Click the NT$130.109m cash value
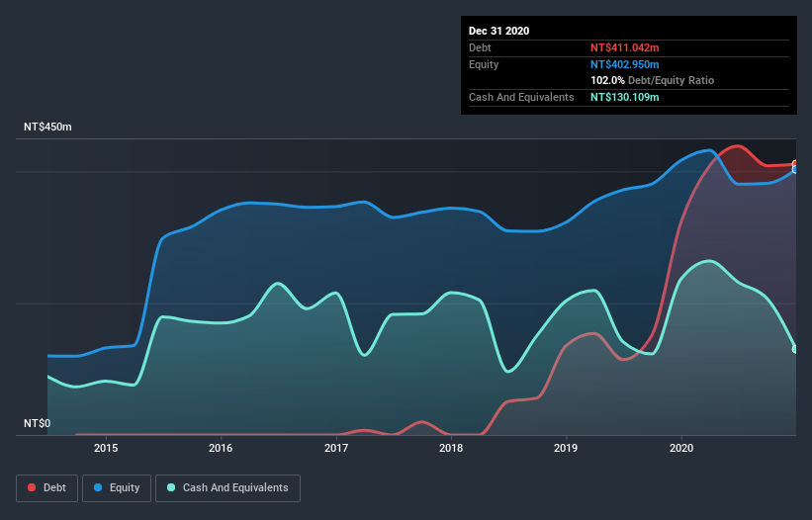The width and height of the screenshot is (812, 520). tap(624, 97)
